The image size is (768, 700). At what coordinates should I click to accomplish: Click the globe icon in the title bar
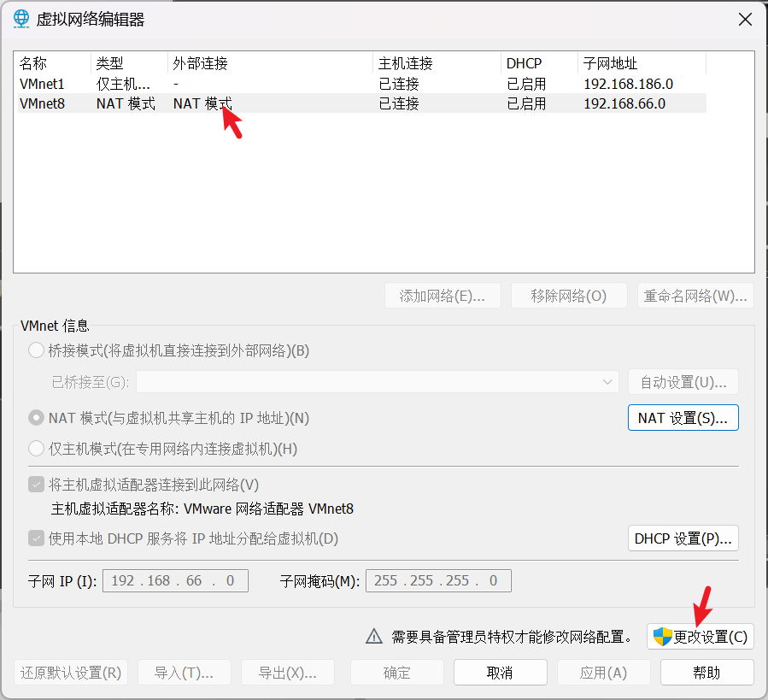21,19
